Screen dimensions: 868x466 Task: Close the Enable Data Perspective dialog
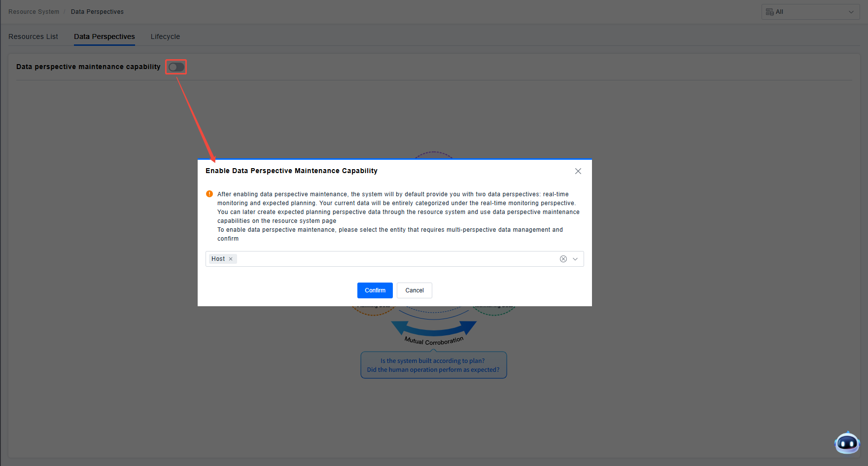click(x=578, y=171)
